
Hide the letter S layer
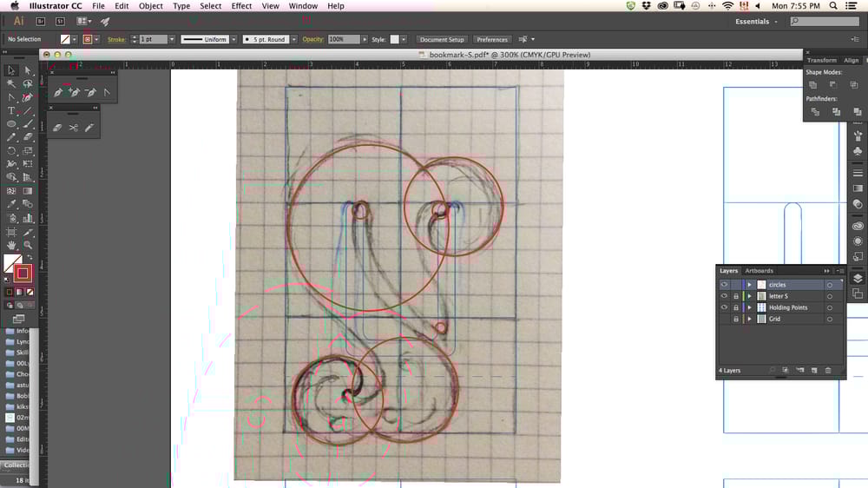724,296
